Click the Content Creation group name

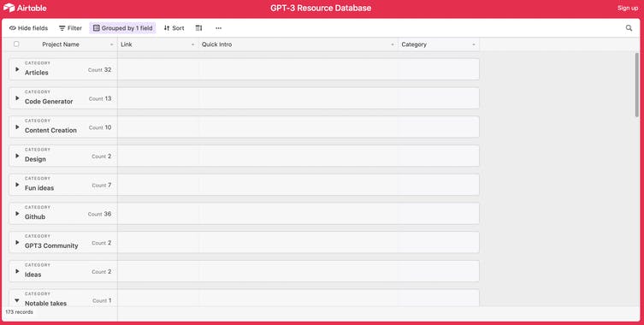[50, 130]
